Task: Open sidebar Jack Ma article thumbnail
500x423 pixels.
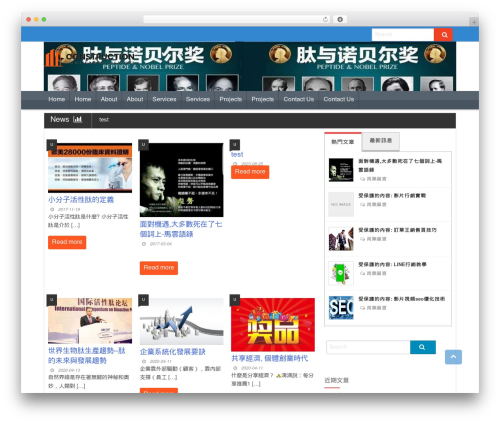Action: pos(341,170)
